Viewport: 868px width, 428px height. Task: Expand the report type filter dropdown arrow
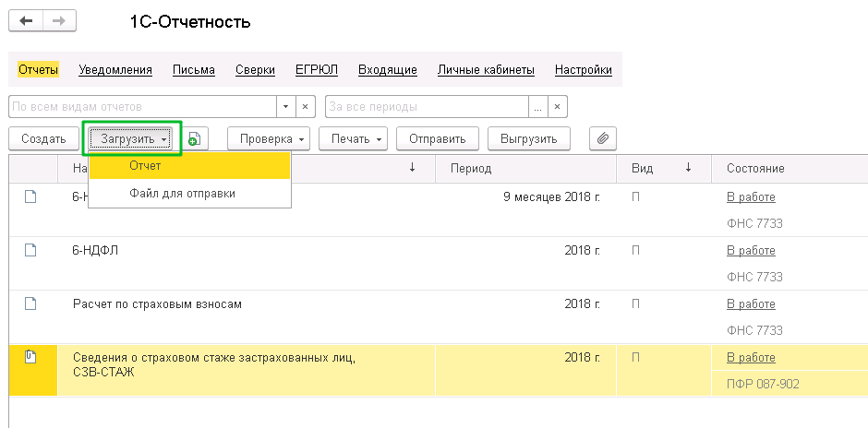pyautogui.click(x=285, y=107)
